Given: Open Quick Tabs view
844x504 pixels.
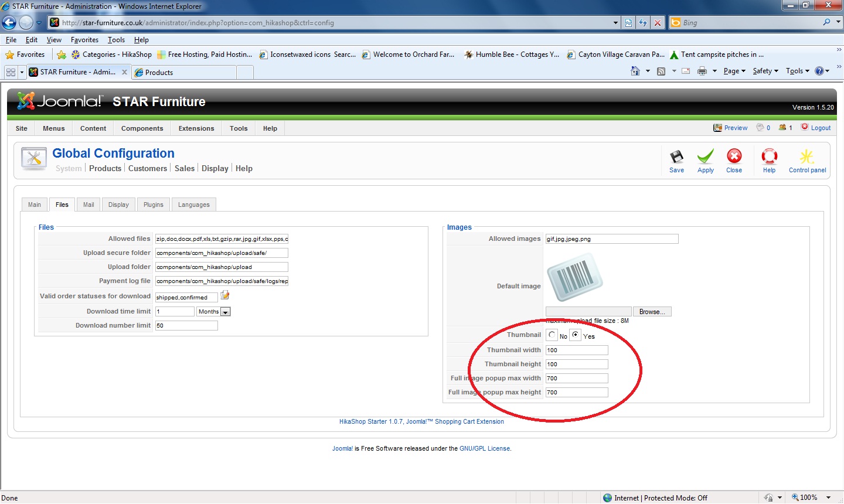Looking at the screenshot, I should [11, 72].
